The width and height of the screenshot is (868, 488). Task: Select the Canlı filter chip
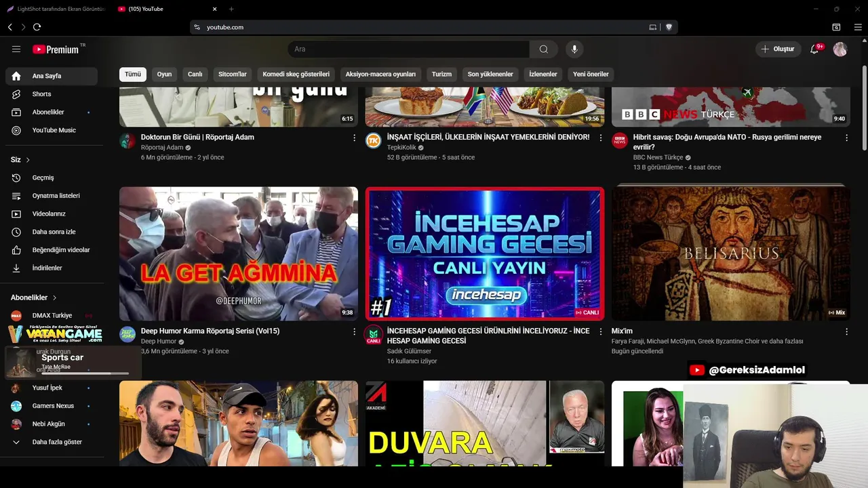click(x=195, y=75)
